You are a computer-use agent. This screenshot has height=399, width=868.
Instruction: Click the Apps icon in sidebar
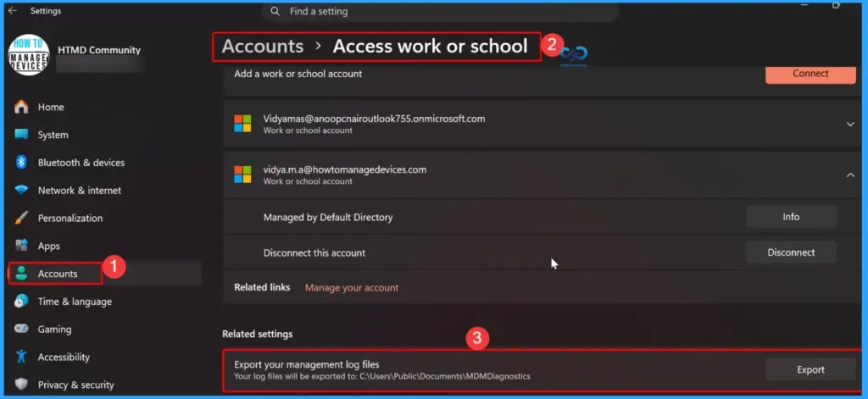[21, 246]
